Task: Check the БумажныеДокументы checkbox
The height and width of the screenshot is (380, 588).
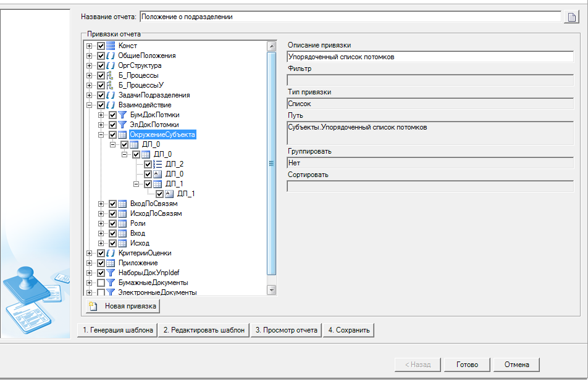Action: 101,283
